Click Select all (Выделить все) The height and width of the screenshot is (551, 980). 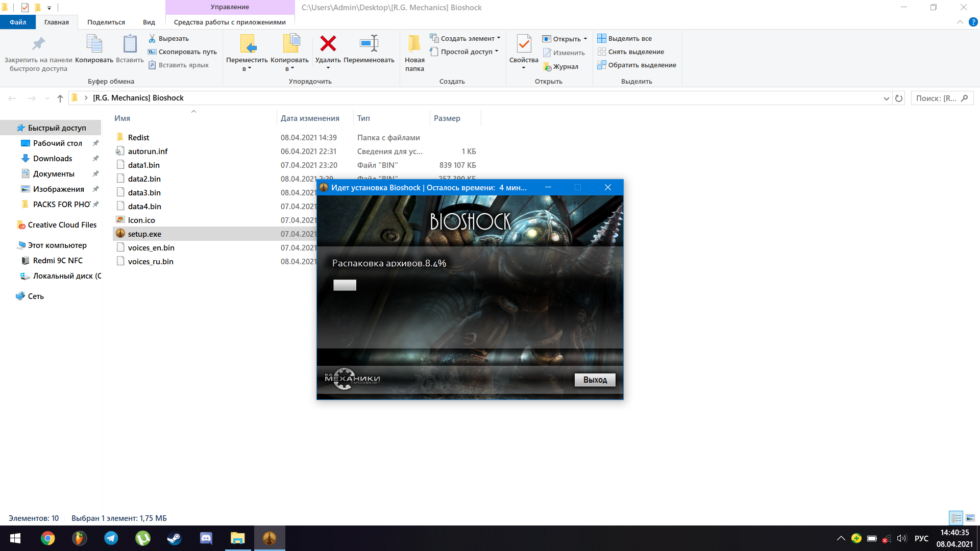pyautogui.click(x=625, y=38)
